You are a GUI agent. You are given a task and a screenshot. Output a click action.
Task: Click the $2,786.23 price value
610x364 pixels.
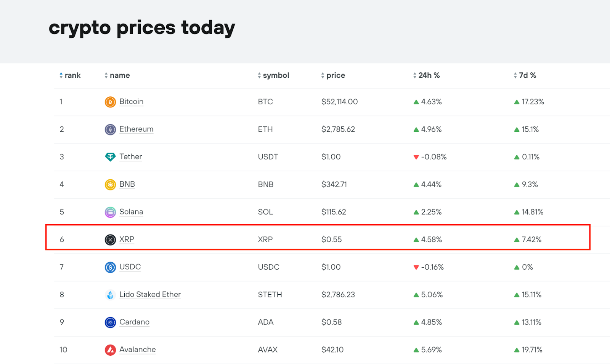[x=338, y=295]
